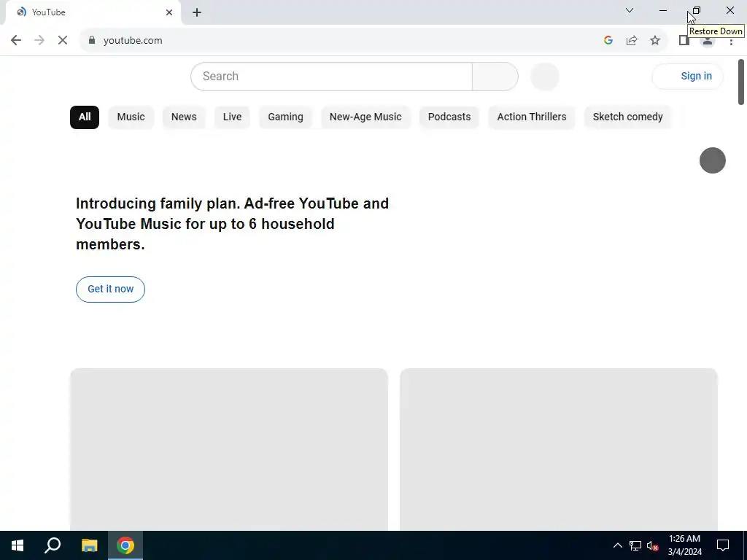Minimize the Chrome window
Viewport: 747px width, 560px height.
click(x=662, y=10)
